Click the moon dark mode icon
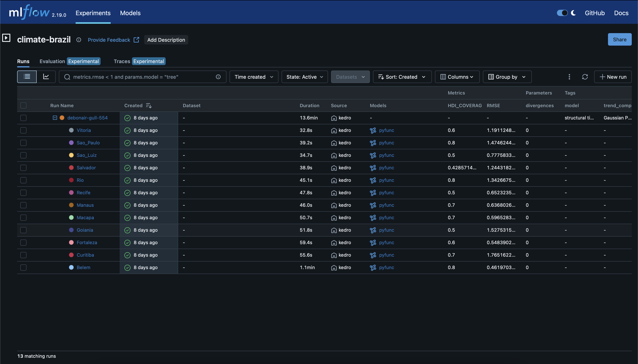 (x=573, y=13)
